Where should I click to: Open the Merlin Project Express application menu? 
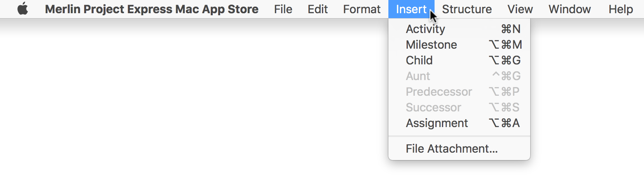tap(152, 9)
